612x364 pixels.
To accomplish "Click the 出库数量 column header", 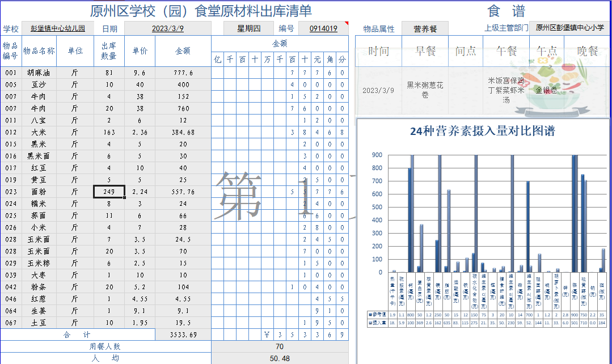I will (109, 50).
